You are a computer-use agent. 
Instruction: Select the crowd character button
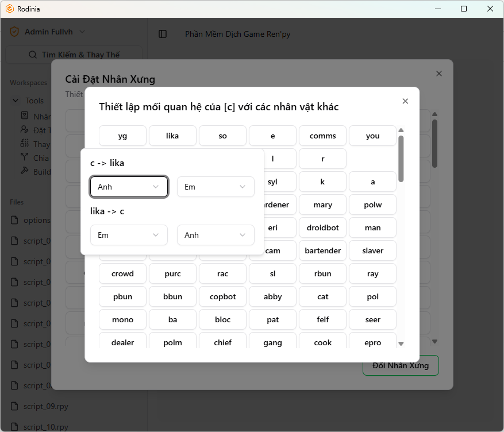122,273
